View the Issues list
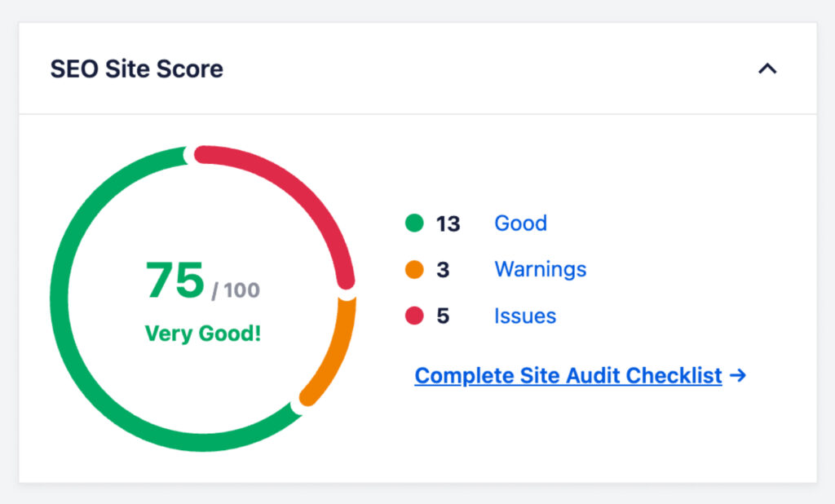 [x=525, y=316]
